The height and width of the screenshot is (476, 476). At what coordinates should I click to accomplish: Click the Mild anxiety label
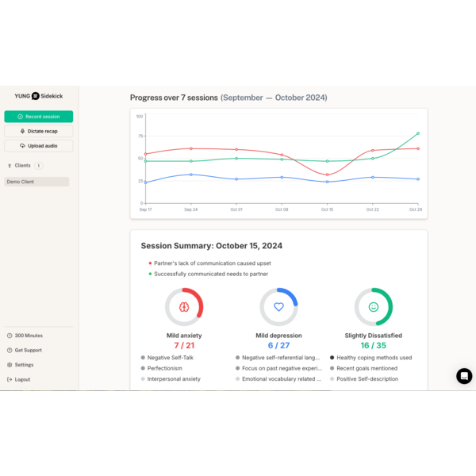(x=184, y=336)
